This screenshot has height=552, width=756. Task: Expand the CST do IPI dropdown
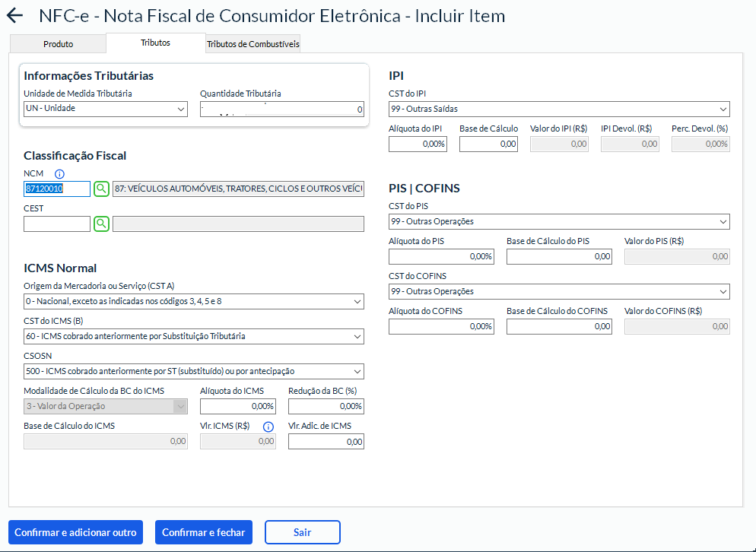pos(558,109)
